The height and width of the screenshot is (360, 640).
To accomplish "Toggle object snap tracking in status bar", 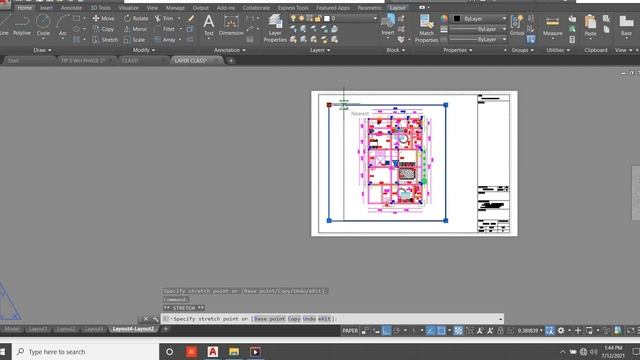I will coord(430,331).
